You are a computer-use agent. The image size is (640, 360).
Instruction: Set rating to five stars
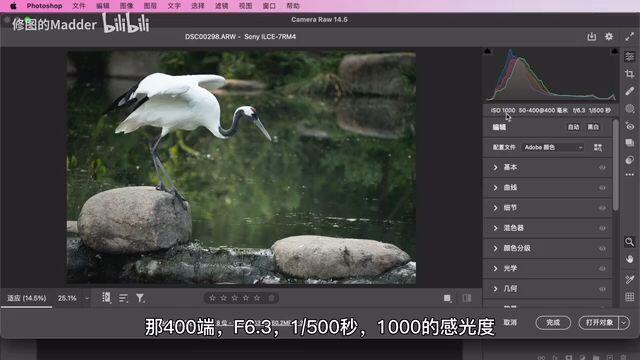coord(257,298)
